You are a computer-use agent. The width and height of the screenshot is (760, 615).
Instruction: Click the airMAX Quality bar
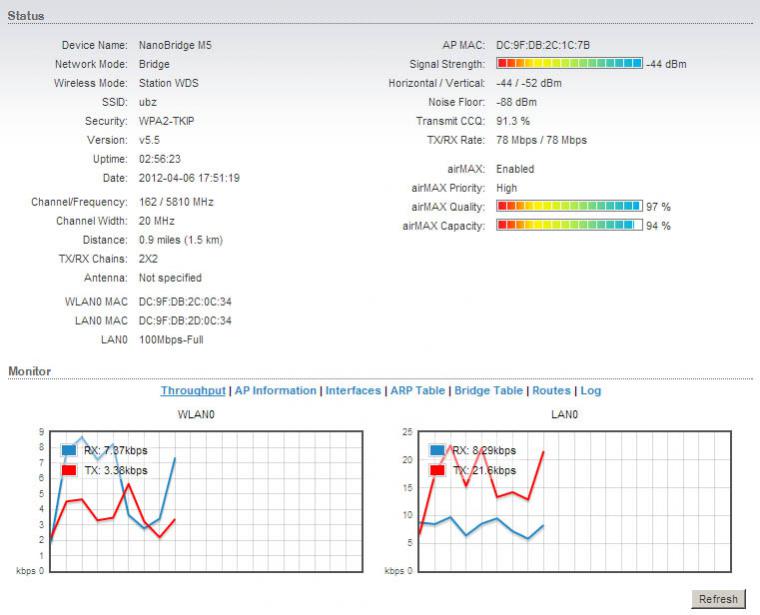coord(570,206)
